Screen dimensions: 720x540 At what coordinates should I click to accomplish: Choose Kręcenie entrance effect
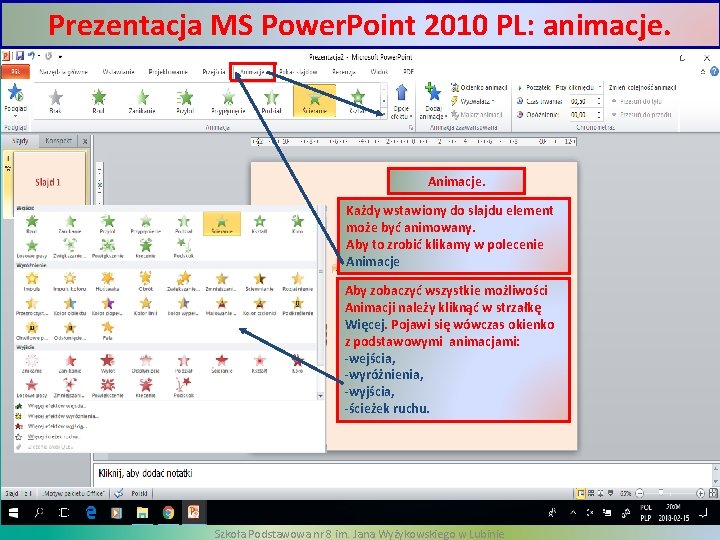[x=146, y=249]
